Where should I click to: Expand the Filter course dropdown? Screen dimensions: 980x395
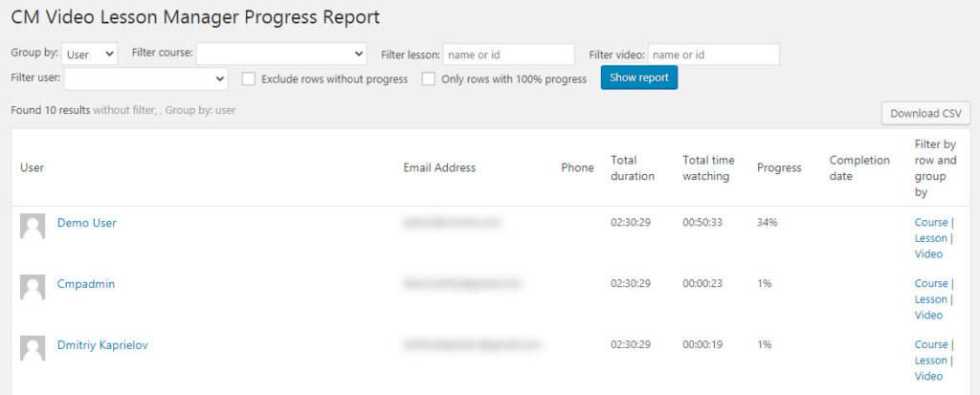281,54
